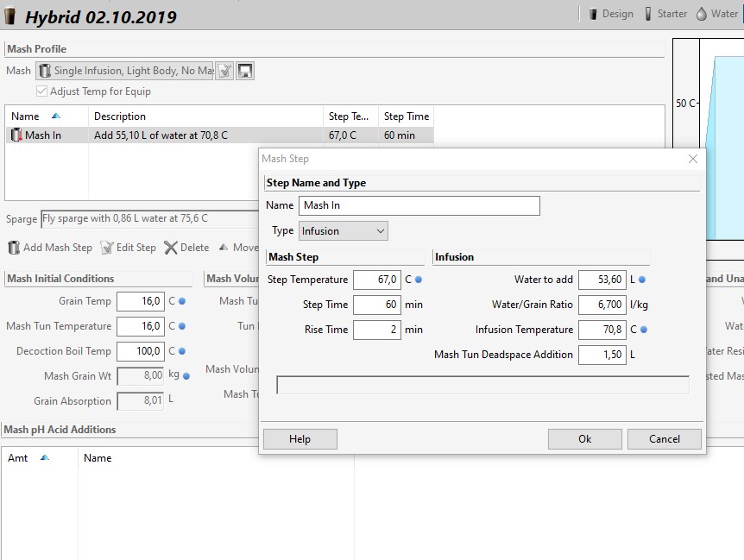Click the save mash profile disk icon
744x560 pixels.
245,71
